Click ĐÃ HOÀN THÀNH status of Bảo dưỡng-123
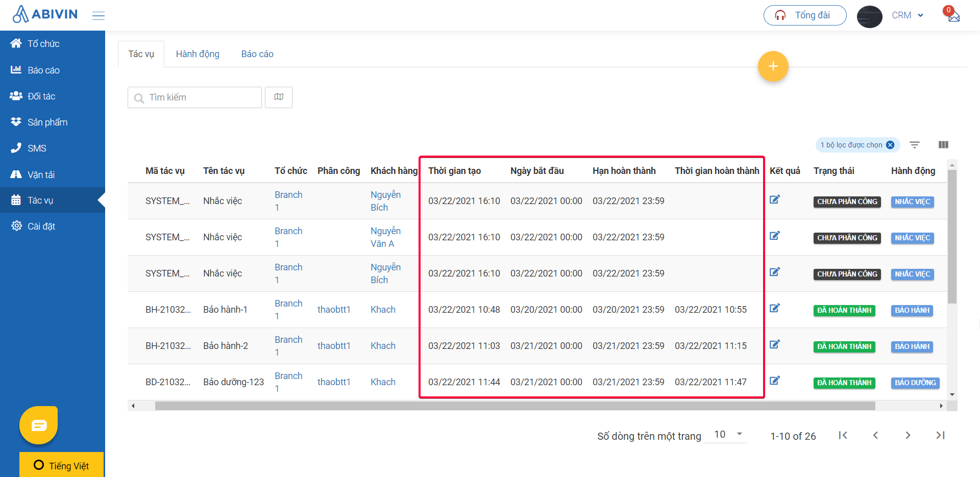980x477 pixels. coord(844,383)
